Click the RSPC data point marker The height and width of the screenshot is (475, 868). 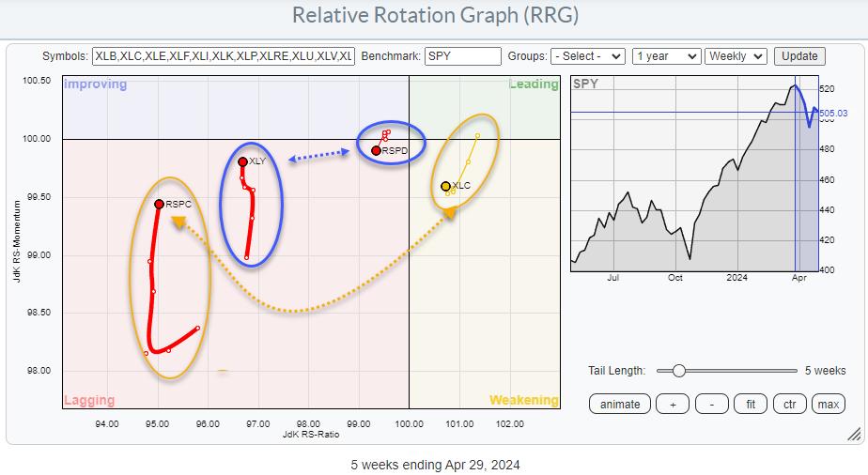pyautogui.click(x=159, y=204)
